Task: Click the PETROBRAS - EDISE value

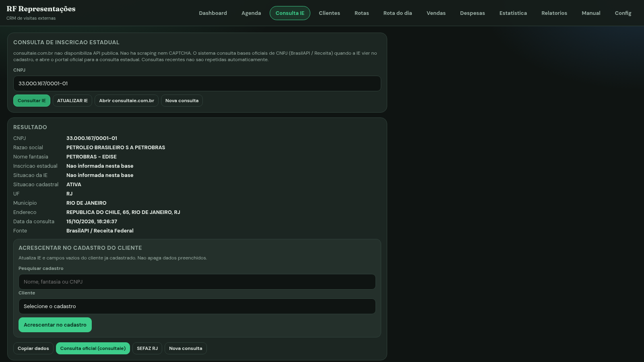Action: point(91,157)
